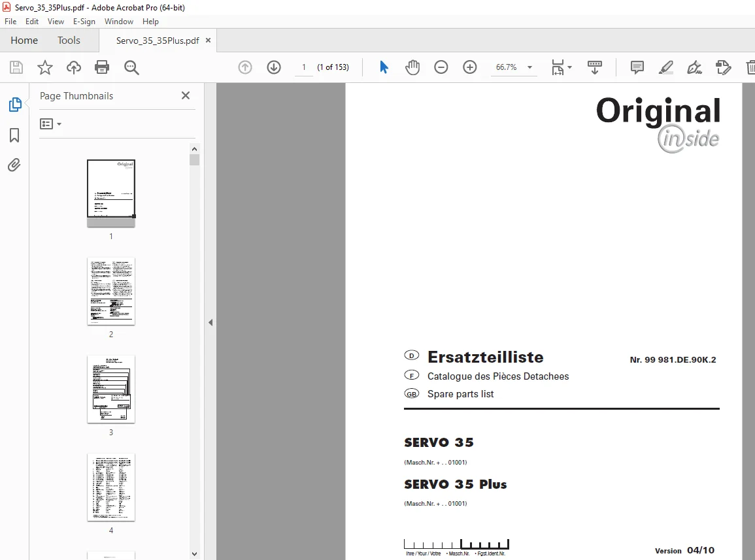Image resolution: width=755 pixels, height=560 pixels.
Task: Click the thumbnails scrollbar up arrow
Action: [x=195, y=149]
